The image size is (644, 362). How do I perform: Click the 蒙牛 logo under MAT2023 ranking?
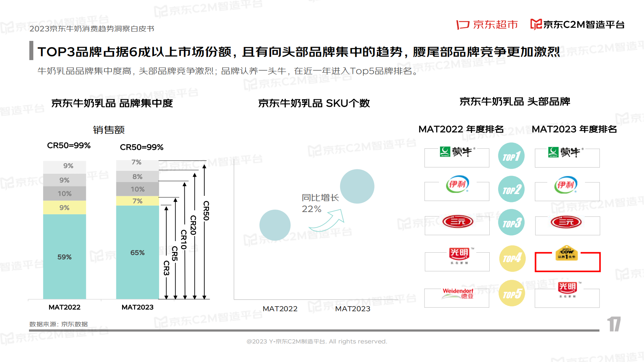[x=565, y=152]
